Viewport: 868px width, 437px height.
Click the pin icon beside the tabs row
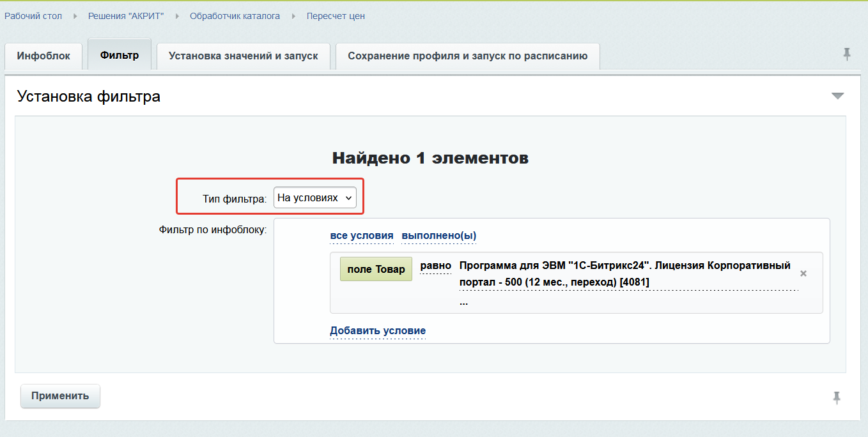pyautogui.click(x=847, y=54)
